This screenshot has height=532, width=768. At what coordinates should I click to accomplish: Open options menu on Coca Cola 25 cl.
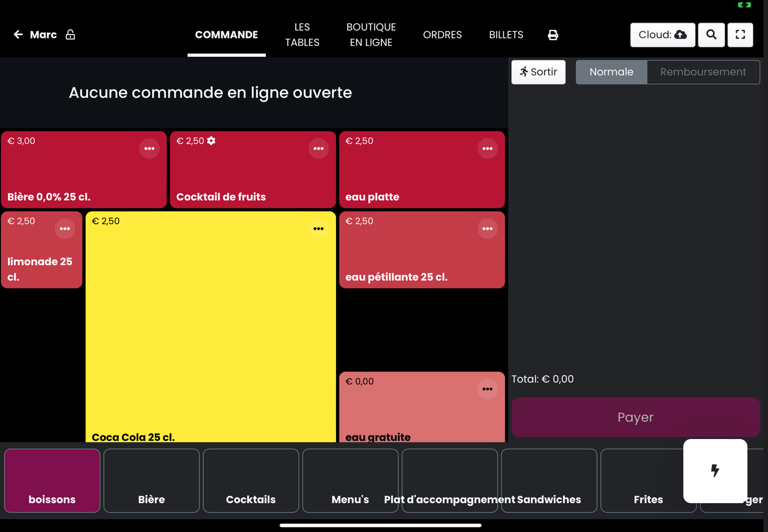click(x=319, y=229)
